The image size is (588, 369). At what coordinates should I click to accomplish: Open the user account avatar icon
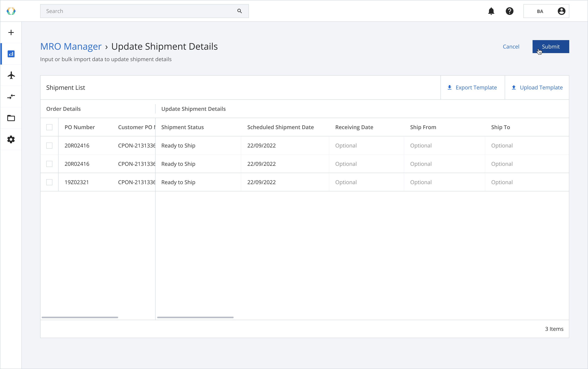click(x=561, y=11)
